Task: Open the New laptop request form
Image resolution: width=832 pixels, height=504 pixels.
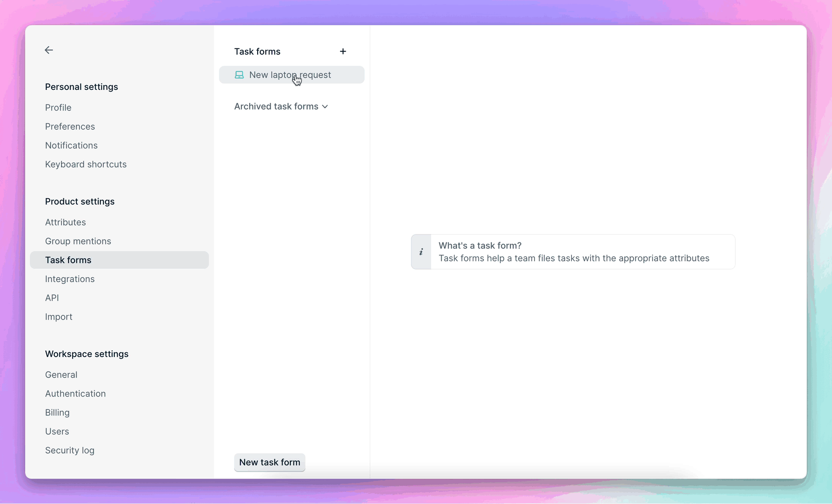Action: (x=292, y=75)
